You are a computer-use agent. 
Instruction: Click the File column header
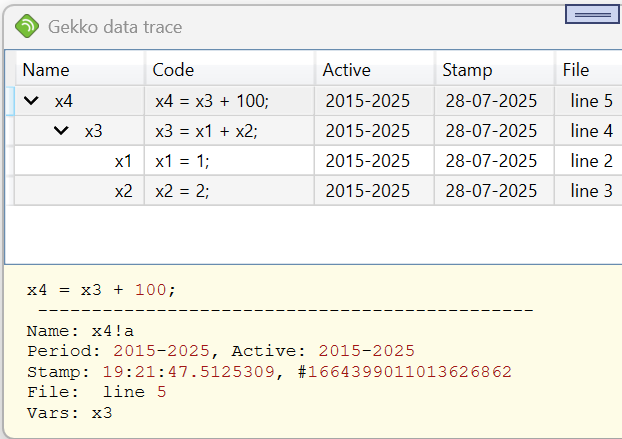coord(576,70)
